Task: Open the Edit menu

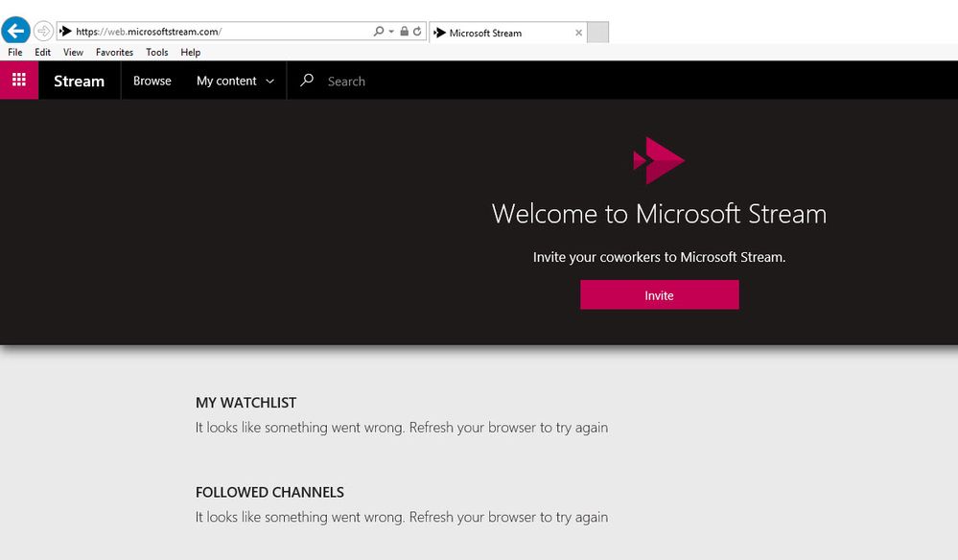Action: [43, 53]
